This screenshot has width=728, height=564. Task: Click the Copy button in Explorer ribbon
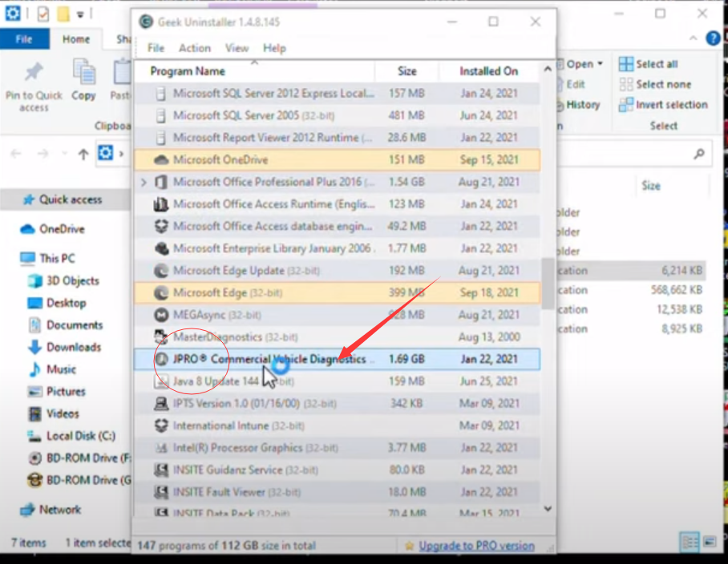tap(83, 80)
